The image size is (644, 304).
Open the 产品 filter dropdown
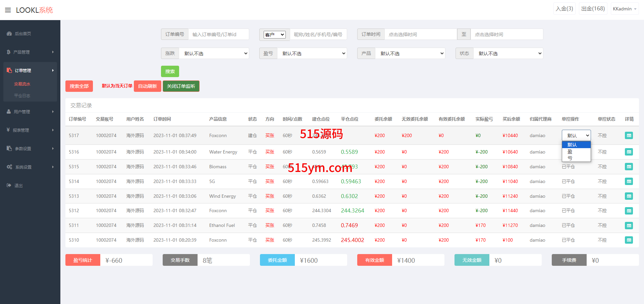point(410,53)
